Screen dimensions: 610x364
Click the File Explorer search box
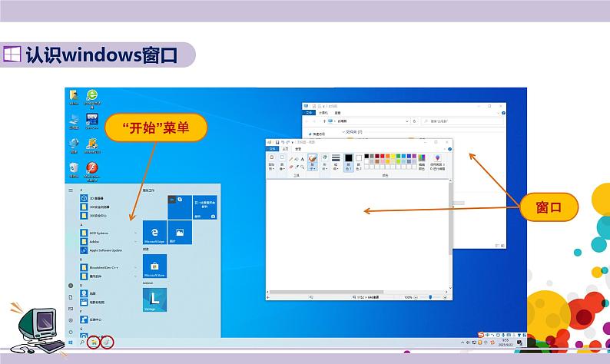462,121
